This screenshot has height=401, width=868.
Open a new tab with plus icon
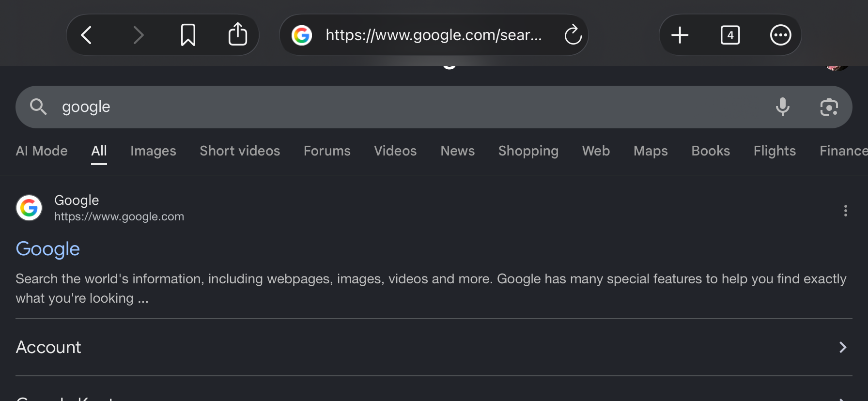pos(680,35)
